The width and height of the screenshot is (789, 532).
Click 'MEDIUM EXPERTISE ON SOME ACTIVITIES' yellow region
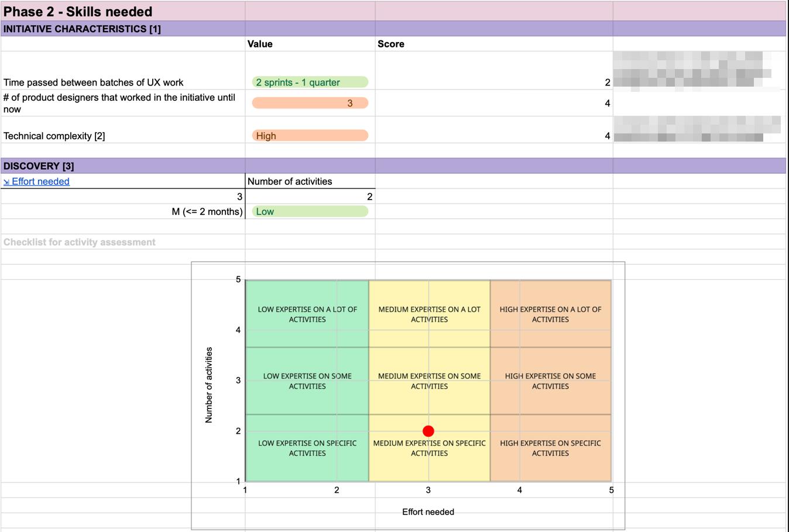(x=429, y=381)
